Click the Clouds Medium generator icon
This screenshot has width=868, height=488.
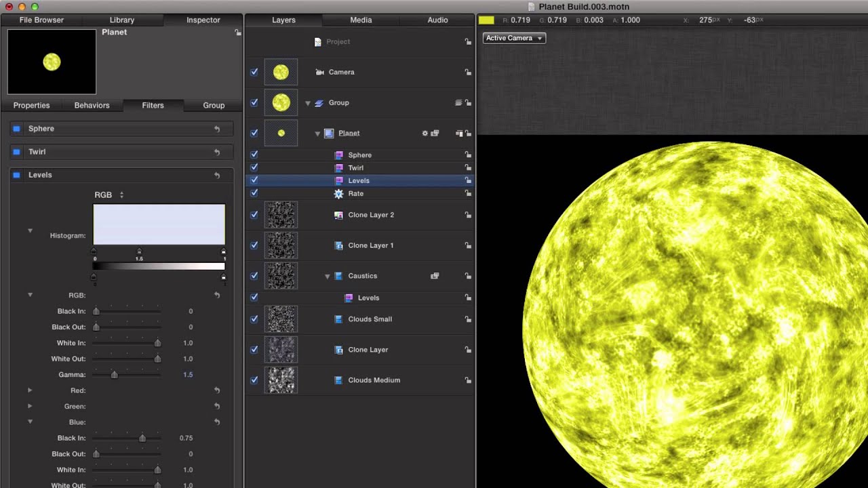(338, 380)
